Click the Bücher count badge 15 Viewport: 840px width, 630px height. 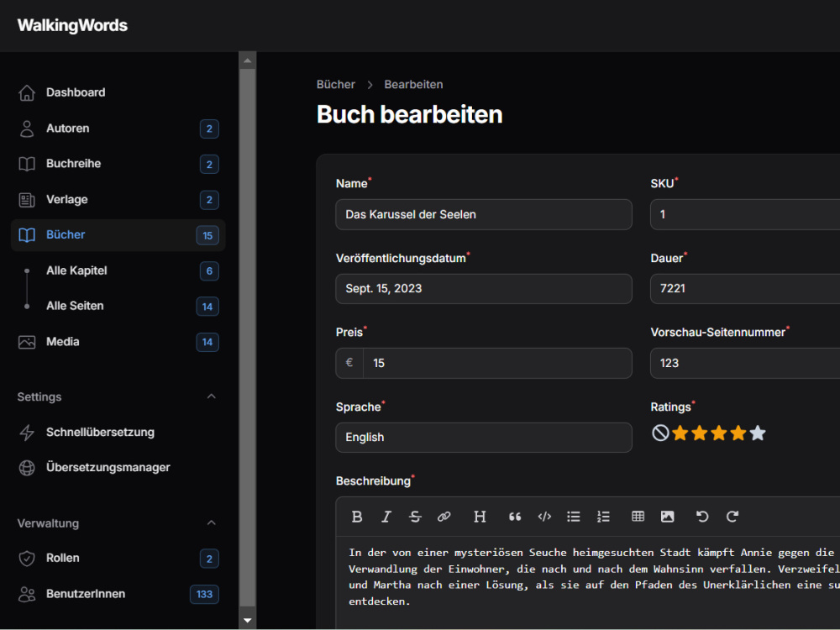tap(207, 236)
